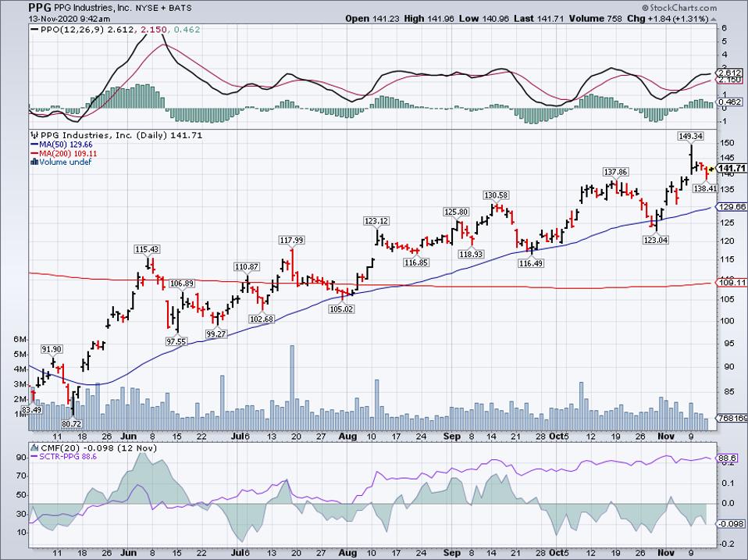Click the 102.68 low price annotation

pos(262,319)
